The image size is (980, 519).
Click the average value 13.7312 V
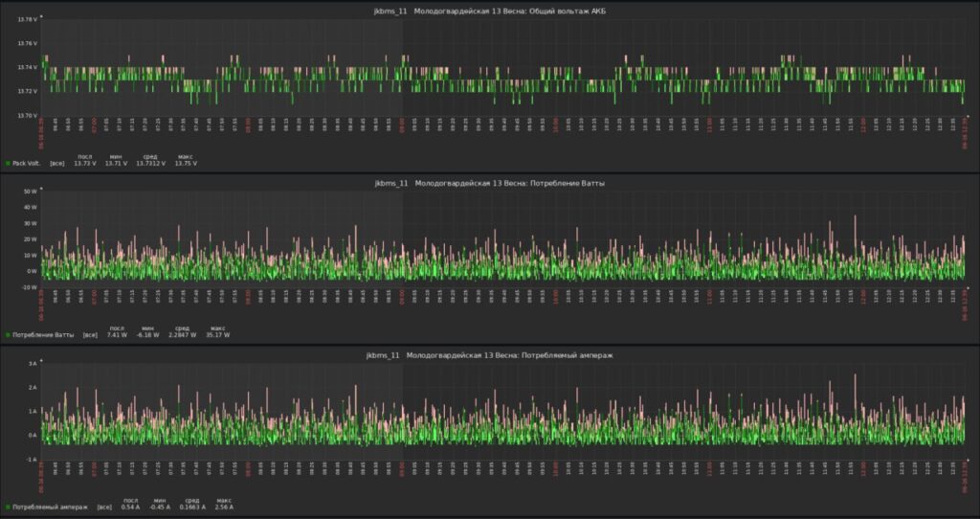click(150, 163)
